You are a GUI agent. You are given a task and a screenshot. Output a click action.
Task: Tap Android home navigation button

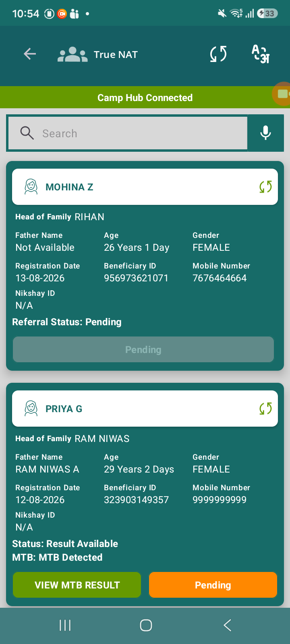pos(146,625)
